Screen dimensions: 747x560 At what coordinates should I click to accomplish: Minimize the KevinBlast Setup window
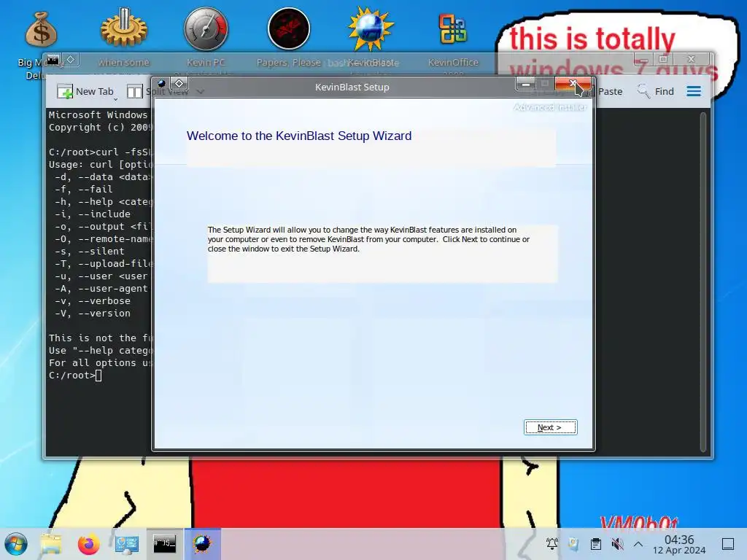click(x=526, y=85)
